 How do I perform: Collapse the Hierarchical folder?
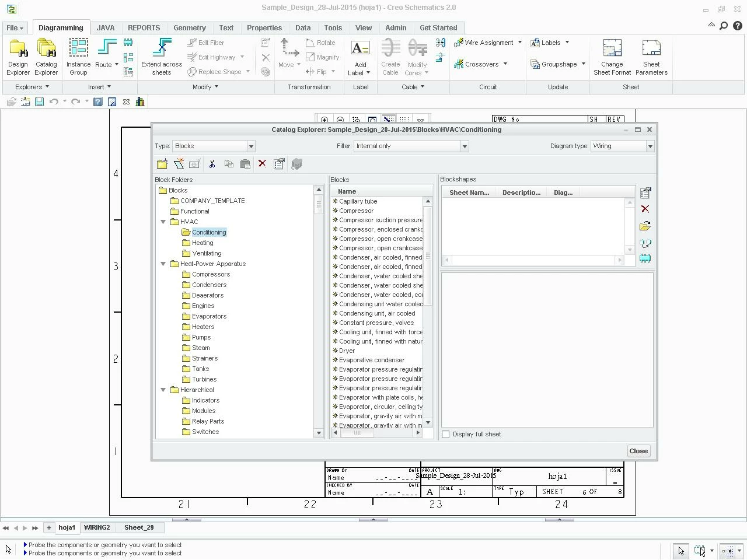click(163, 390)
